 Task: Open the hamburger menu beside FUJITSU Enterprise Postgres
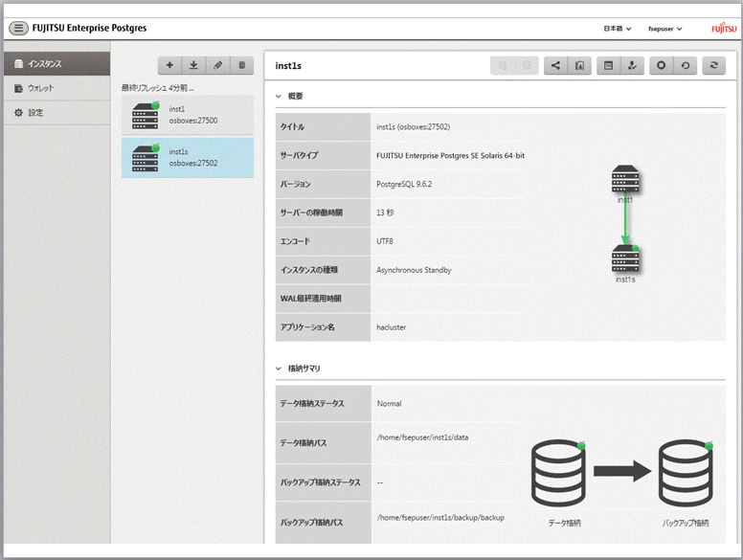coord(18,28)
